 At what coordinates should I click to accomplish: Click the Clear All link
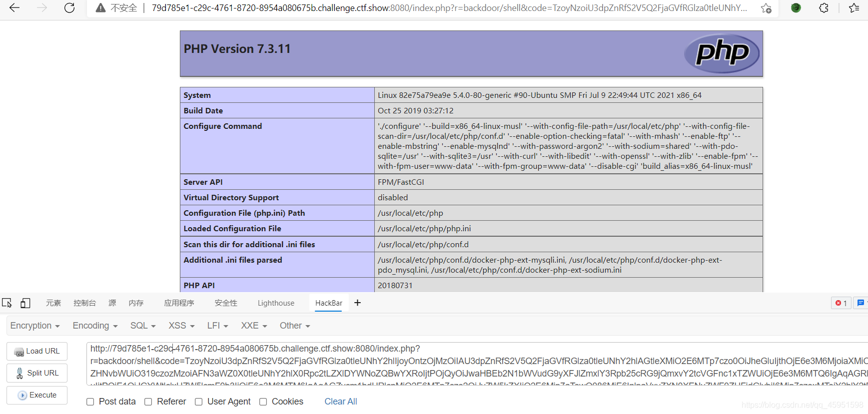[341, 402]
